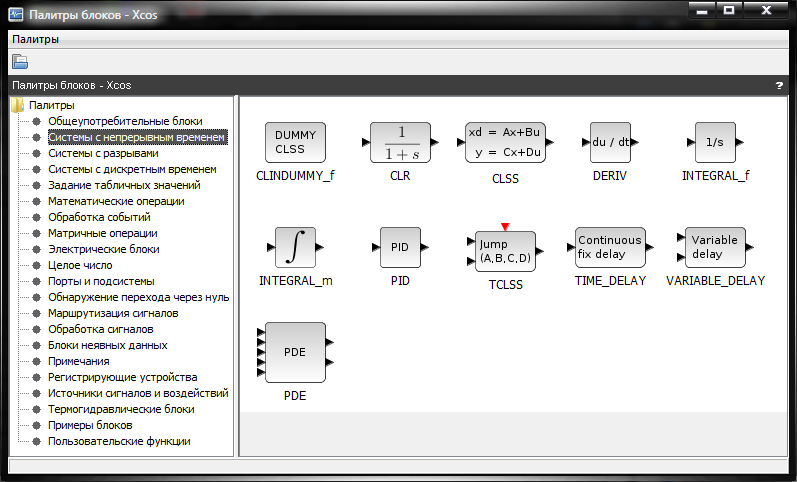This screenshot has height=482, width=797.
Task: Select the TIME_DELAY continuous fix delay block
Action: click(x=610, y=248)
